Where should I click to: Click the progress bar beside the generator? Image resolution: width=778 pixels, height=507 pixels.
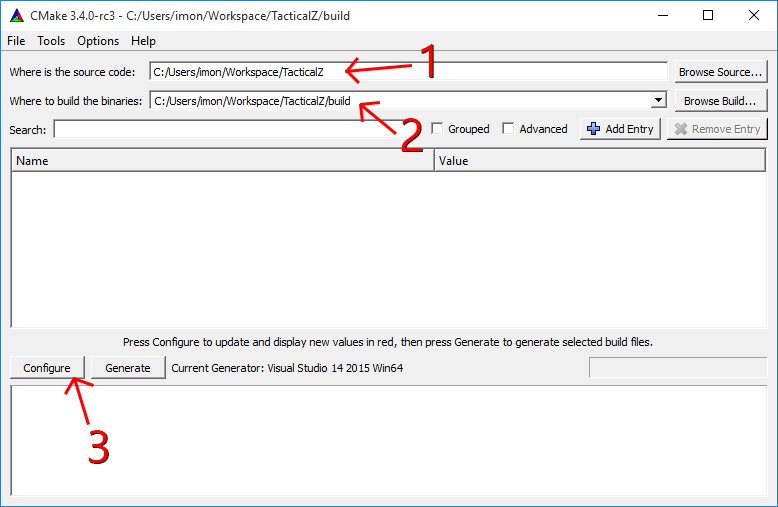click(x=678, y=368)
